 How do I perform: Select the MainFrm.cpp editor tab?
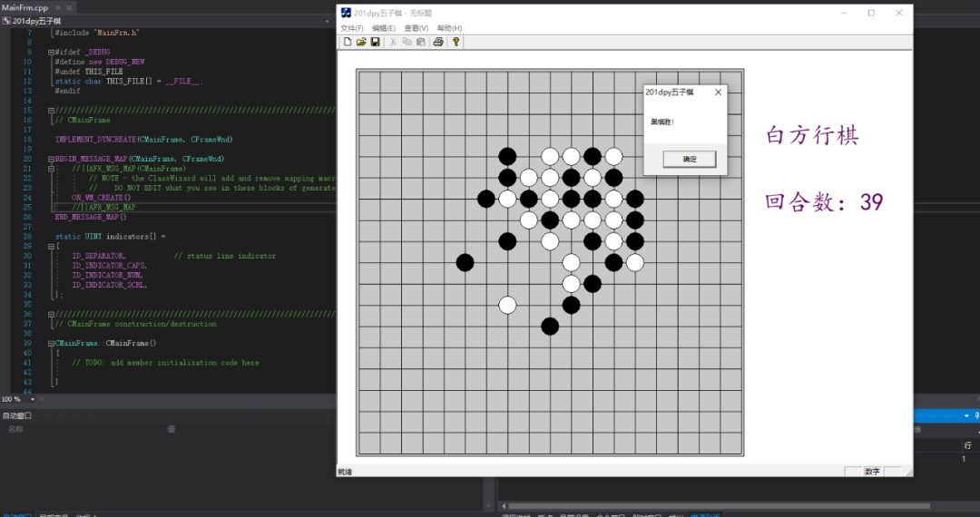24,7
